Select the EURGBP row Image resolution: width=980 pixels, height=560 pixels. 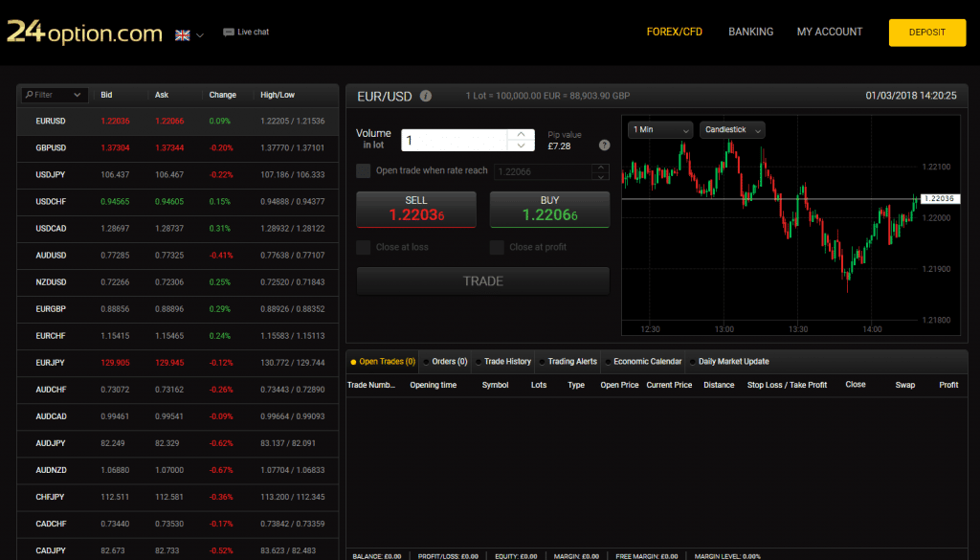pos(177,309)
